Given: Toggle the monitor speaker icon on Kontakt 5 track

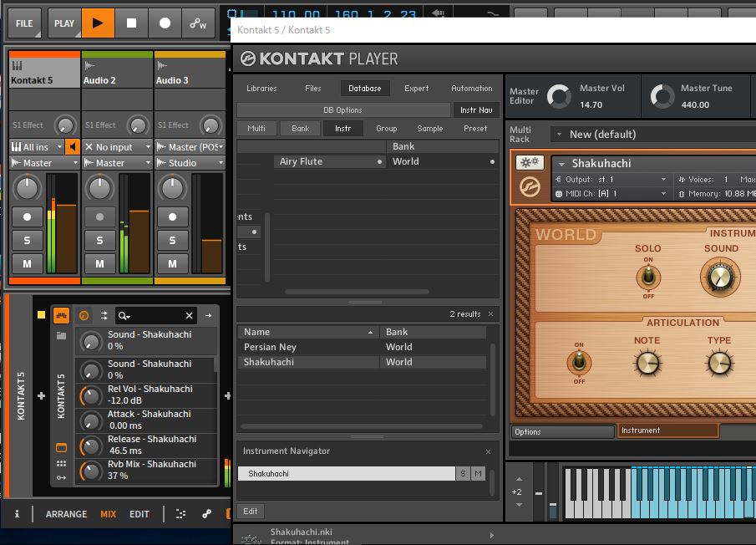Looking at the screenshot, I should [73, 146].
